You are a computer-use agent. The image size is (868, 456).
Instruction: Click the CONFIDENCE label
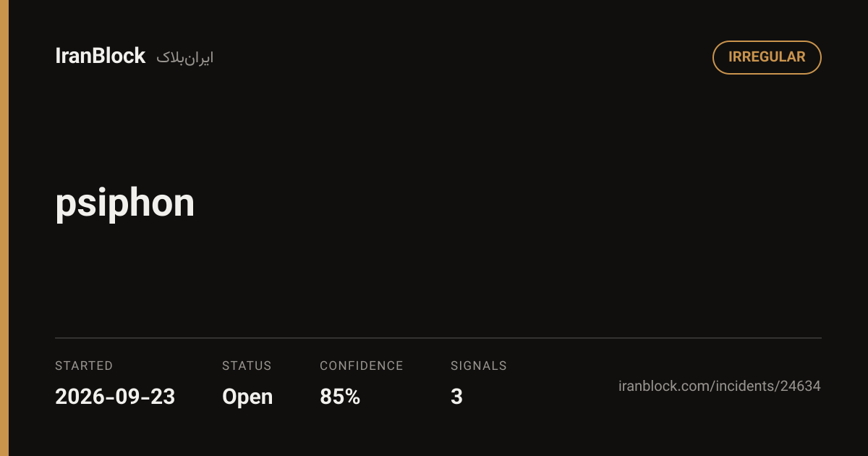click(362, 366)
